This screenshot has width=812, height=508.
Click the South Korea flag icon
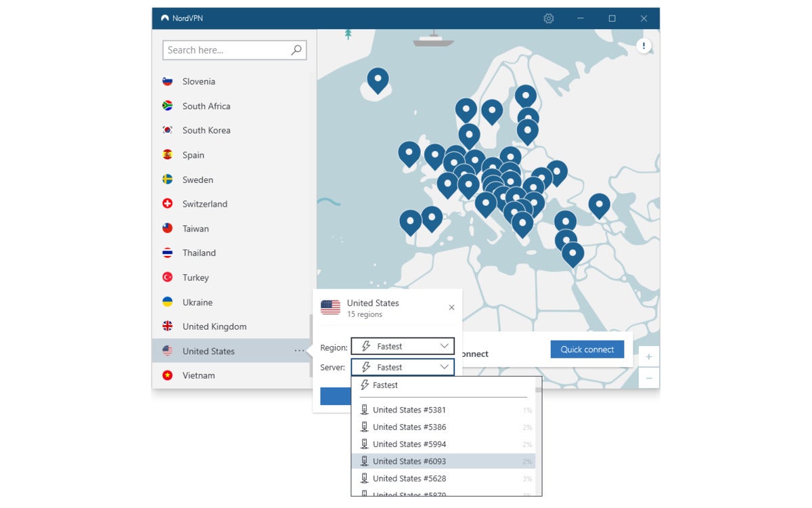(x=168, y=130)
